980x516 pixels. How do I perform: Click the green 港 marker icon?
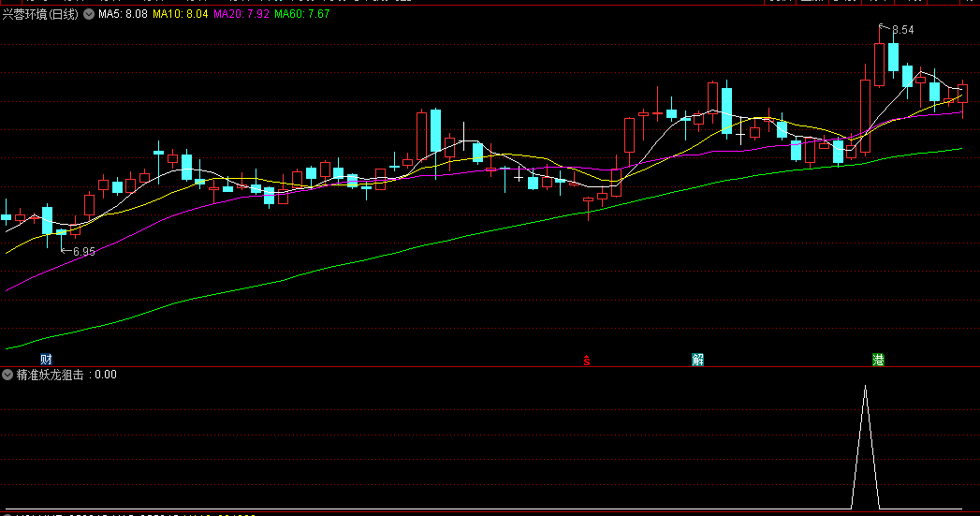(x=878, y=359)
